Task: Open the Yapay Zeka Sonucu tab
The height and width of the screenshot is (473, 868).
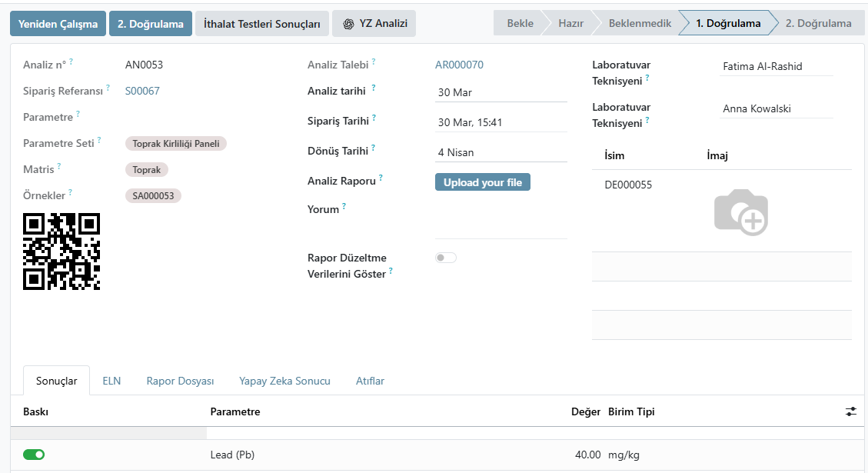Action: tap(284, 381)
